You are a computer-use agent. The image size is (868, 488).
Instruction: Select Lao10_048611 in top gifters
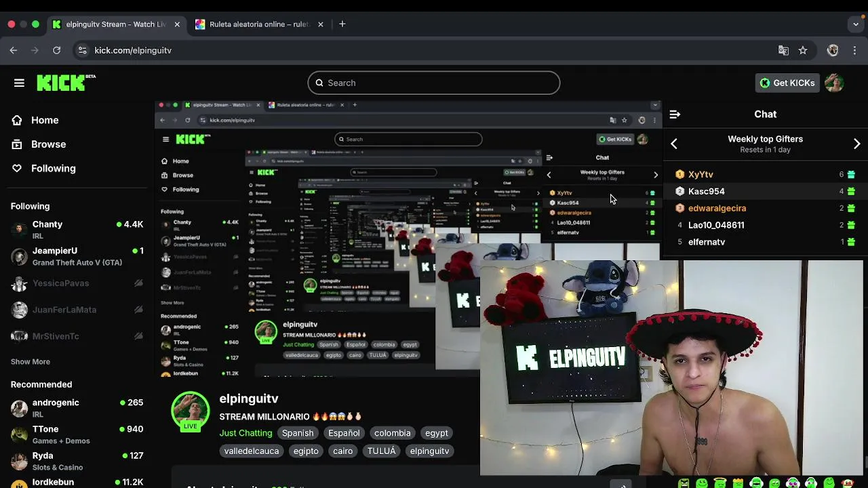(716, 225)
